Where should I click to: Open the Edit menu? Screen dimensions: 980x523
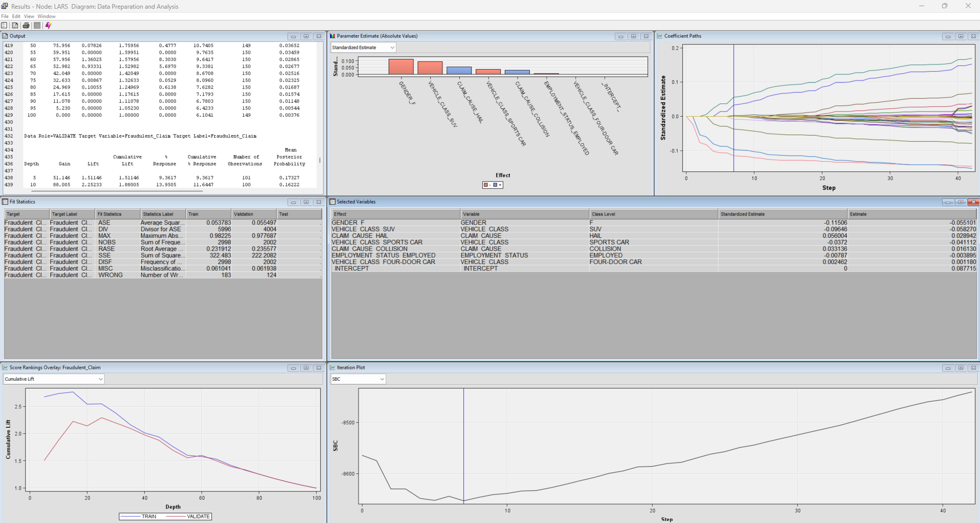(16, 16)
